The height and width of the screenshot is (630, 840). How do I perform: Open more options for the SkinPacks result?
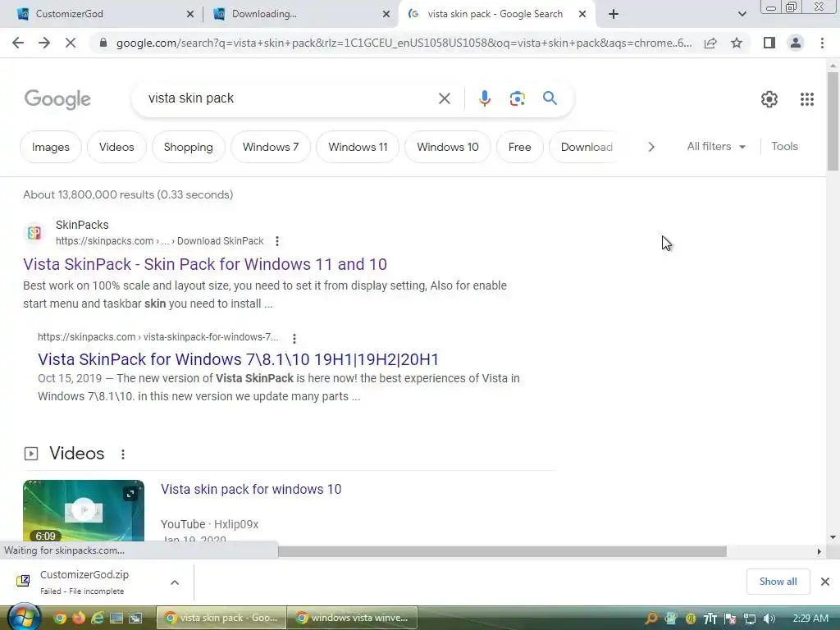point(277,241)
